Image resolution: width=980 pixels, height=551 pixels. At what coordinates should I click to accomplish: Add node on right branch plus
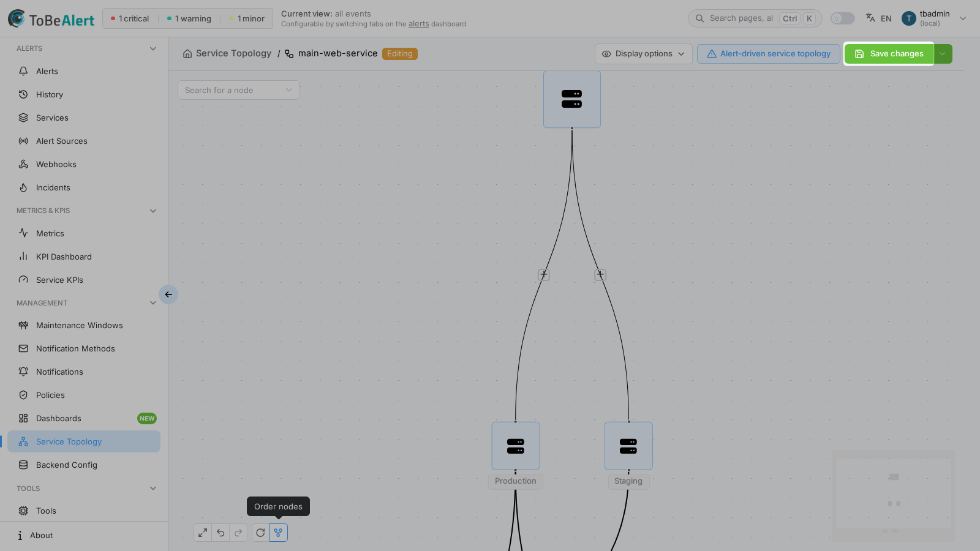click(x=600, y=275)
